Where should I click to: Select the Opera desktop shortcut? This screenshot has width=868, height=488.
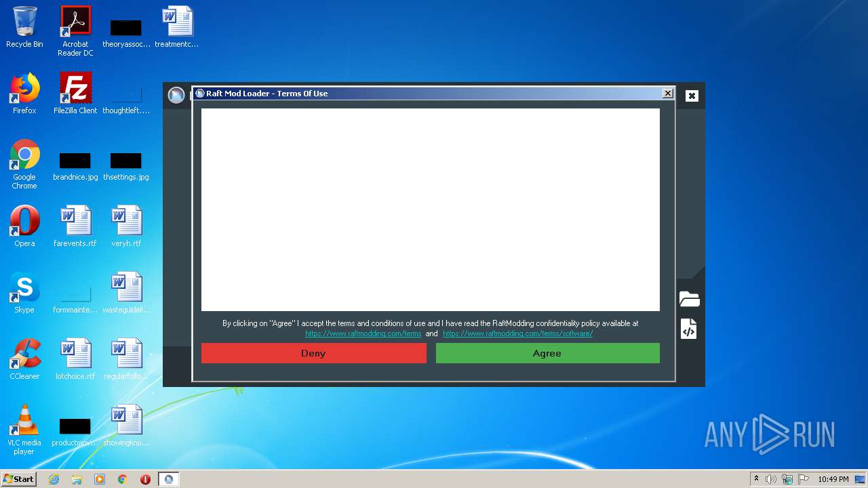click(24, 226)
